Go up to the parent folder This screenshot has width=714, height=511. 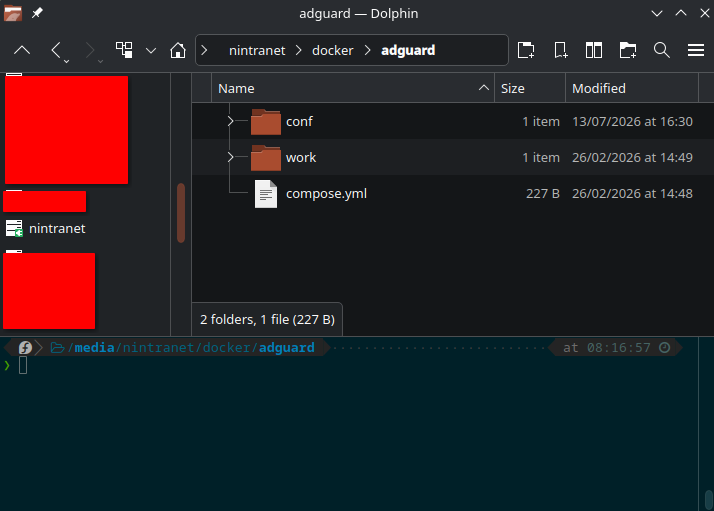point(22,50)
